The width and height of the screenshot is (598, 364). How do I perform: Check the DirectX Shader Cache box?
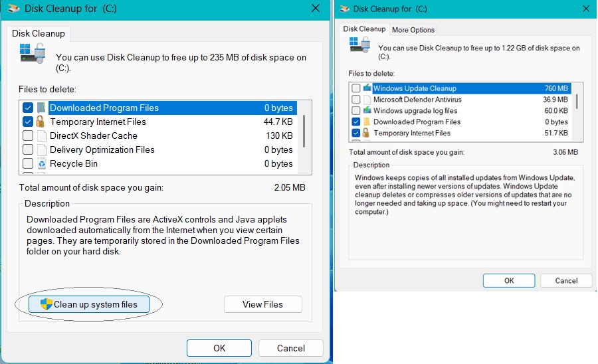pyautogui.click(x=27, y=136)
